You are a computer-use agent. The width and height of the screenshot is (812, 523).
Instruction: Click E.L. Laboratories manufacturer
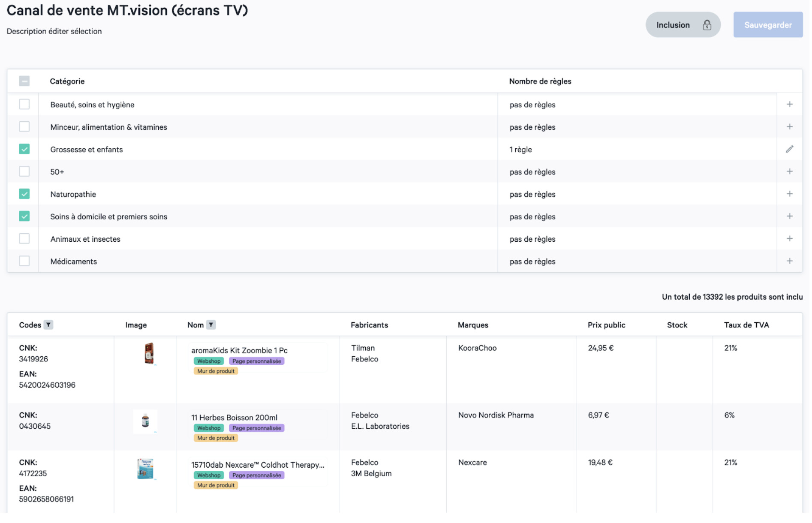pos(380,426)
